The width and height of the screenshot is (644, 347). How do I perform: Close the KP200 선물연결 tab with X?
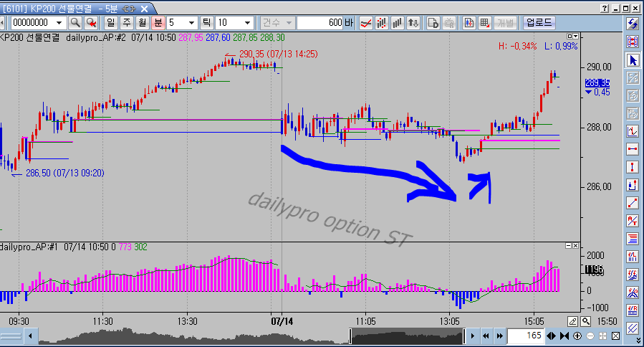(145, 9)
